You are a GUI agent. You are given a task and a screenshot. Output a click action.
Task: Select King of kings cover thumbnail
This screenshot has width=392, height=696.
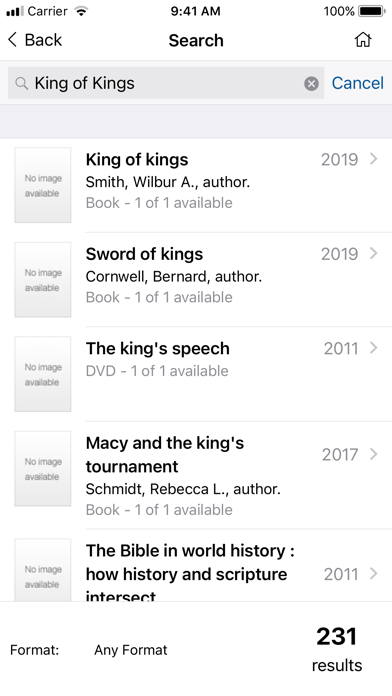[x=43, y=185]
